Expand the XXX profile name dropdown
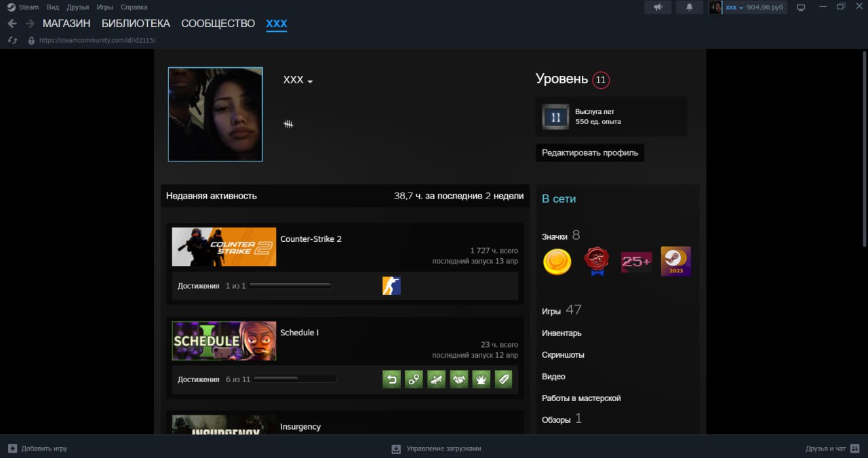The height and width of the screenshot is (458, 868). (310, 81)
